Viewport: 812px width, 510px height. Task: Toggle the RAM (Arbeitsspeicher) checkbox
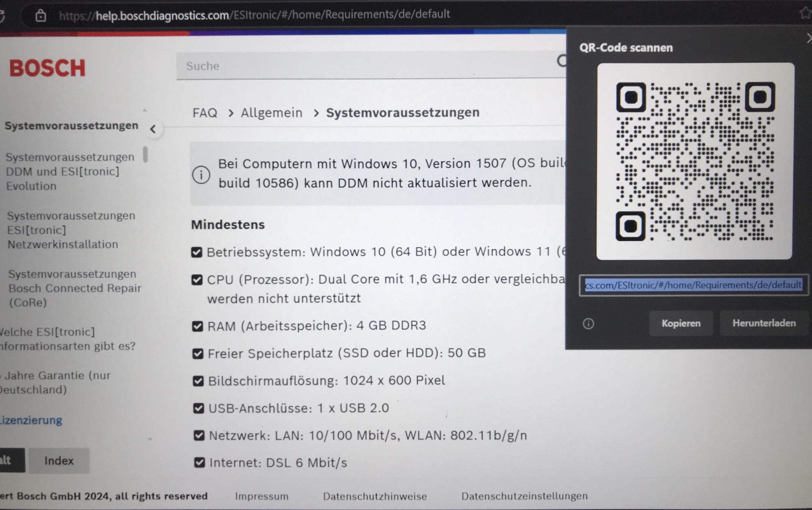197,326
